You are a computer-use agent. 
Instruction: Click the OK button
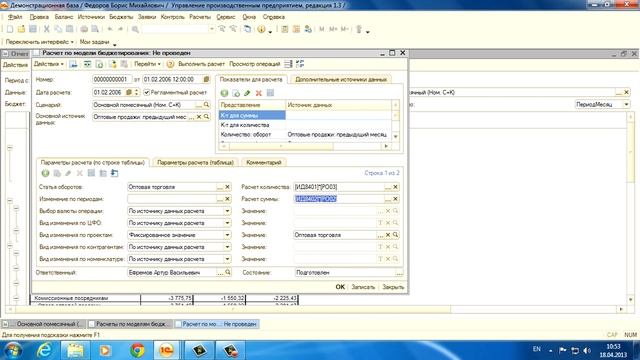[x=340, y=287]
